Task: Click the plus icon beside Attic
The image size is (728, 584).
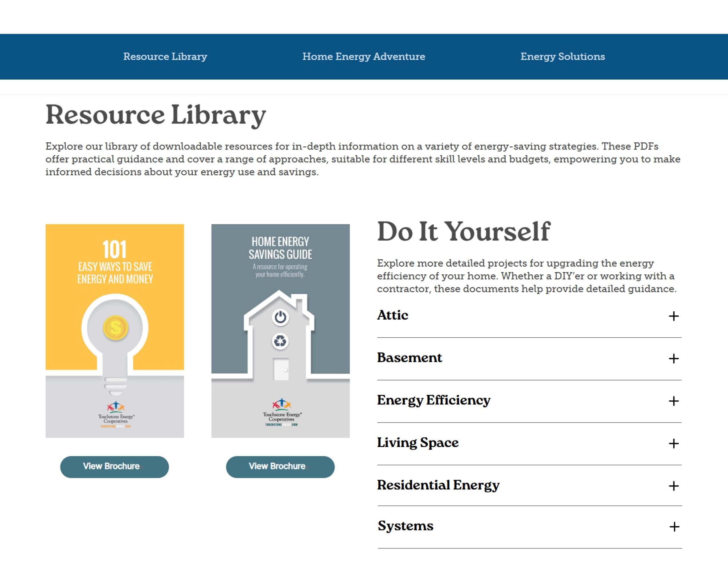Action: pos(673,316)
